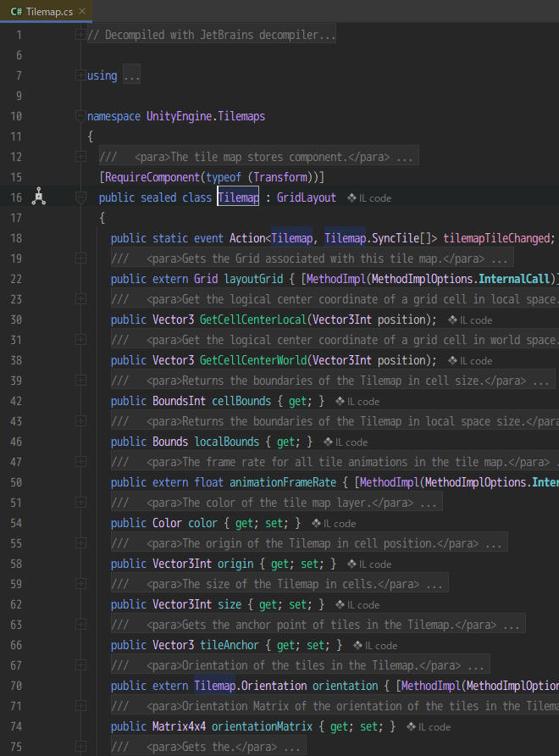Screen dimensions: 559x756
Task: Click the highlighted Tilemap class name on line 16
Action: pyautogui.click(x=238, y=197)
